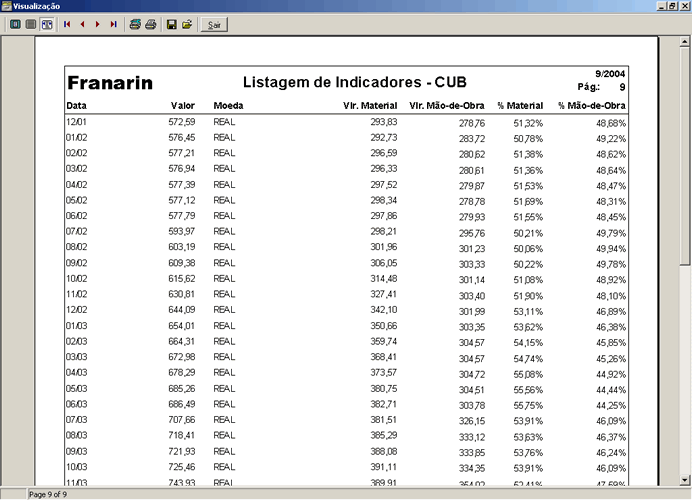Click the Sair button
The height and width of the screenshot is (500, 692).
(214, 25)
